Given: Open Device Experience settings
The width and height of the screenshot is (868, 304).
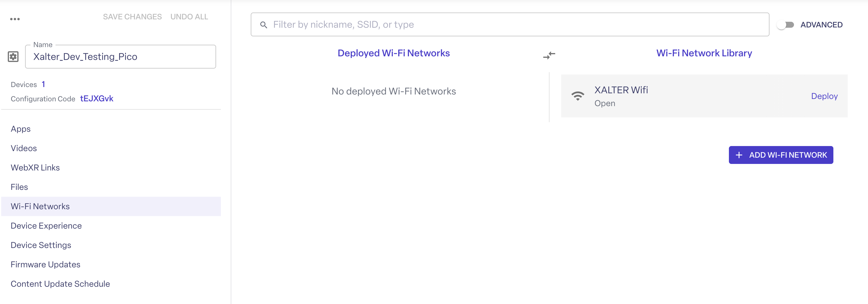Looking at the screenshot, I should click(111, 226).
